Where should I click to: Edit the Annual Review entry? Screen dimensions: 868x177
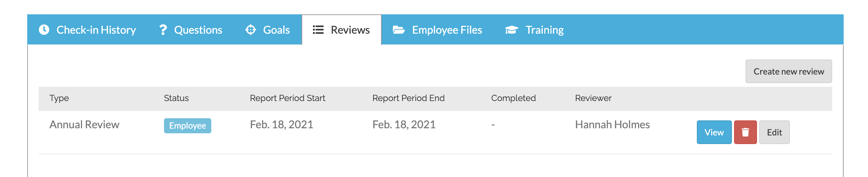(774, 132)
